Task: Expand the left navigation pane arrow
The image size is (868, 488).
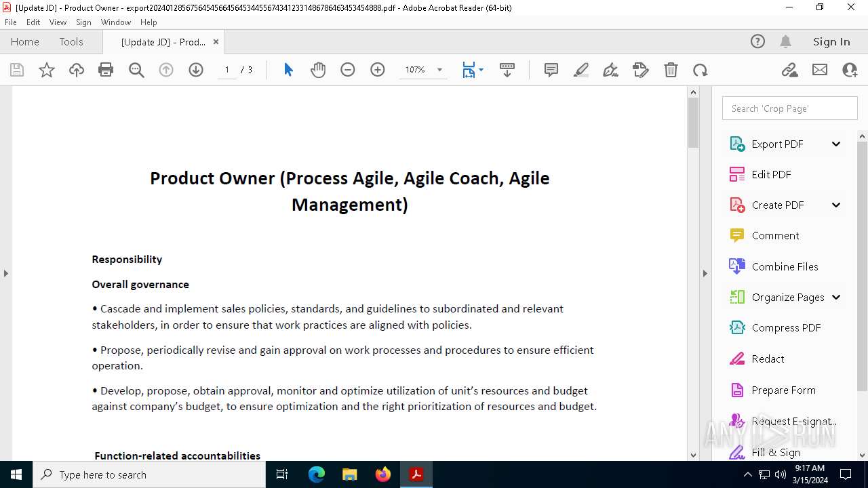Action: (x=5, y=273)
